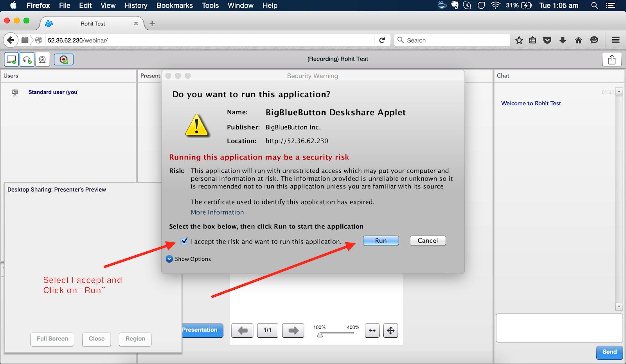Click the webcam share icon
Image resolution: width=626 pixels, height=364 pixels.
pyautogui.click(x=42, y=59)
